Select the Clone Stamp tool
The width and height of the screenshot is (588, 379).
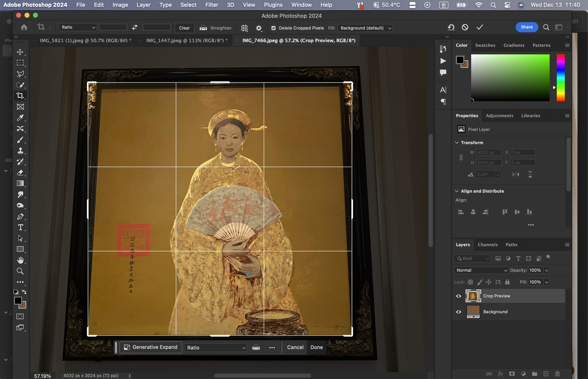coord(20,151)
